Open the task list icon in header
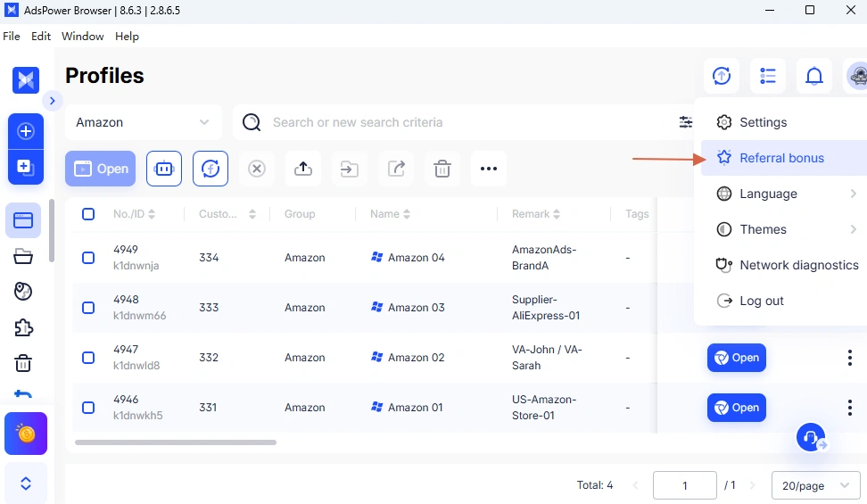 [768, 76]
